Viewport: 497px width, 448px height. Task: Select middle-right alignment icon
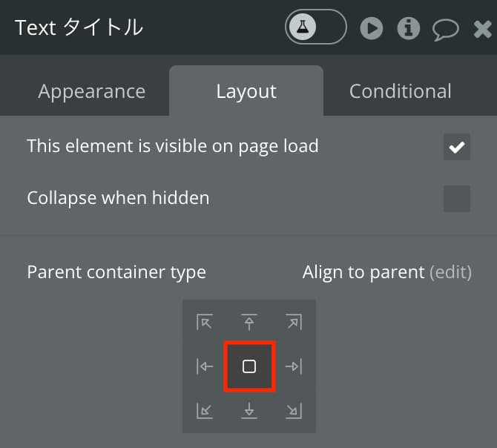[294, 366]
